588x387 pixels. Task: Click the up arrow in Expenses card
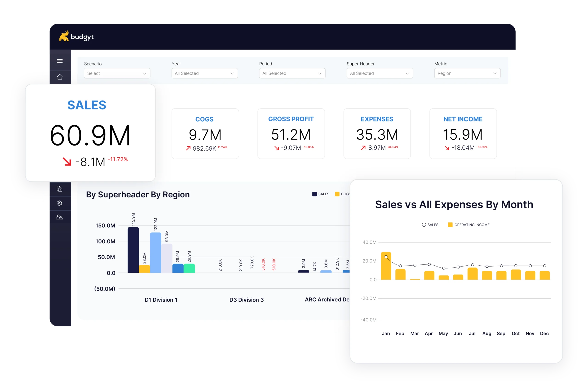(363, 148)
